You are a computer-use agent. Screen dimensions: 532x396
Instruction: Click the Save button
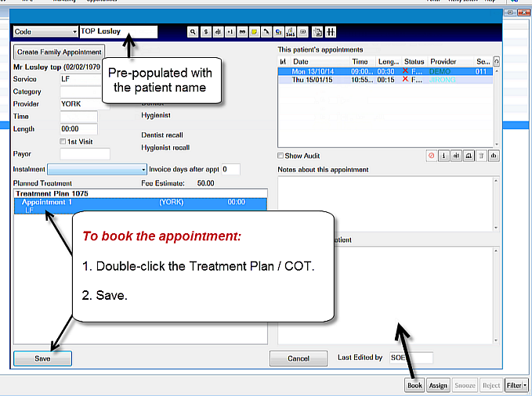pos(42,358)
